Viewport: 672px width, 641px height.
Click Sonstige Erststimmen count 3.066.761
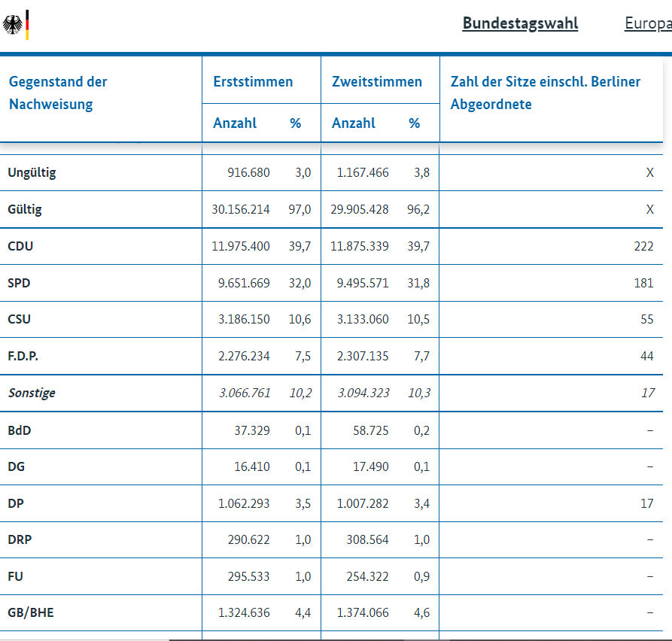[x=245, y=393]
